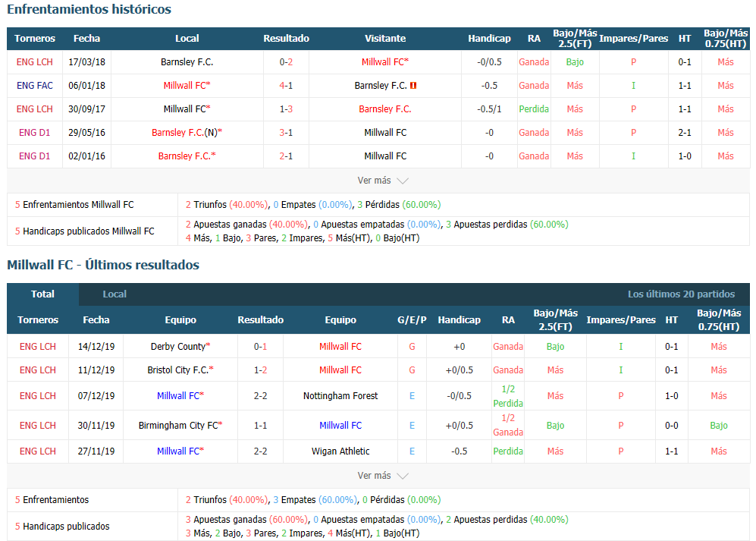Image resolution: width=756 pixels, height=541 pixels.
Task: Select '1/2 Ganada' in Birmingham City row
Action: tap(508, 425)
